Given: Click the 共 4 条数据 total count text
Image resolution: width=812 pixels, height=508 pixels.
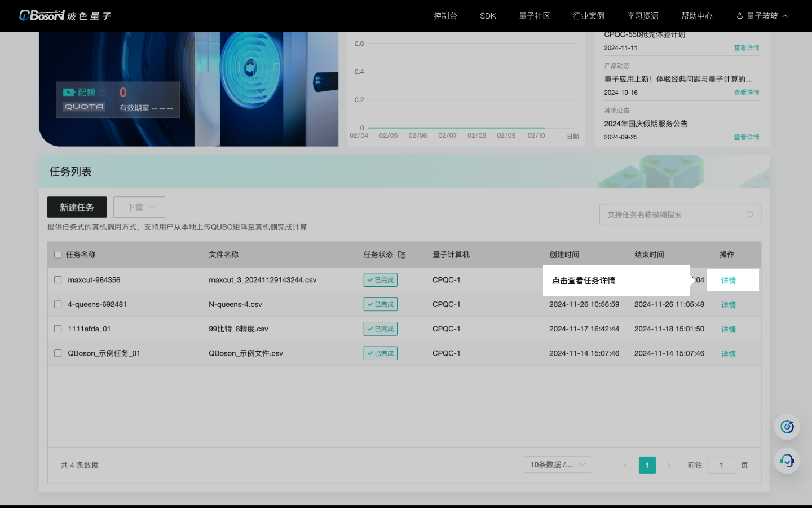Looking at the screenshot, I should (x=80, y=465).
